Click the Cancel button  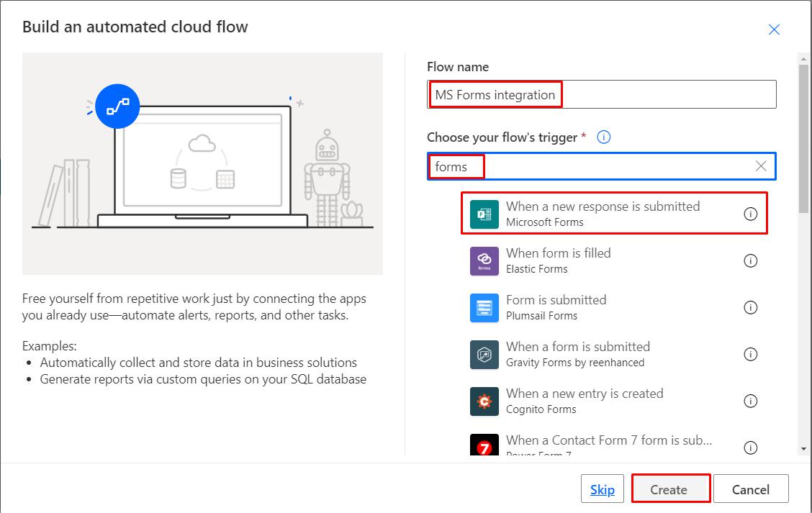[751, 489]
